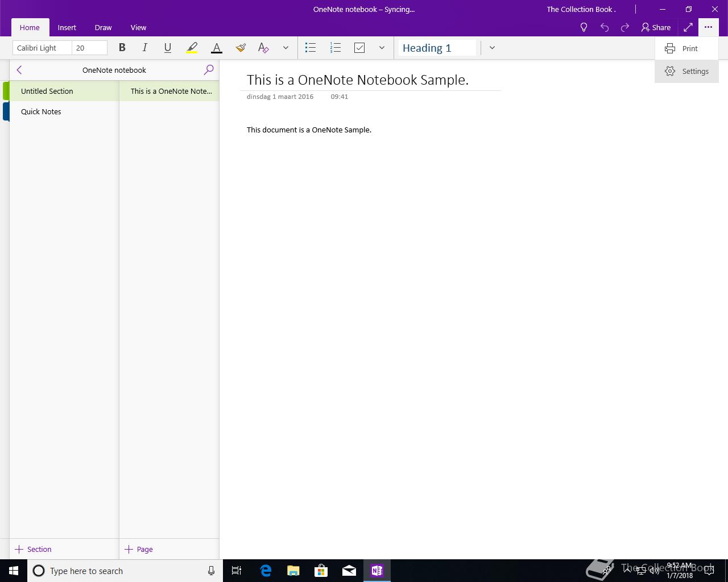Go back with the notebook back arrow
The height and width of the screenshot is (582, 728).
coord(19,70)
